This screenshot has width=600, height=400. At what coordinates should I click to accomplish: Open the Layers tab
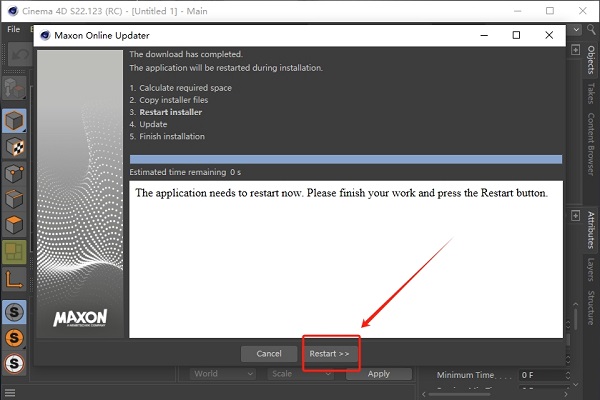[x=591, y=269]
